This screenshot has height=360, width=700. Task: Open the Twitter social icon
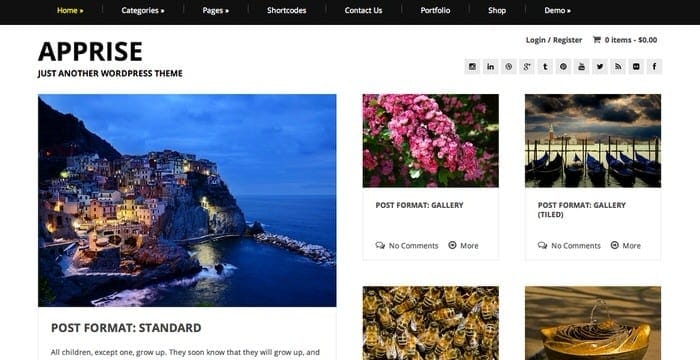point(600,67)
